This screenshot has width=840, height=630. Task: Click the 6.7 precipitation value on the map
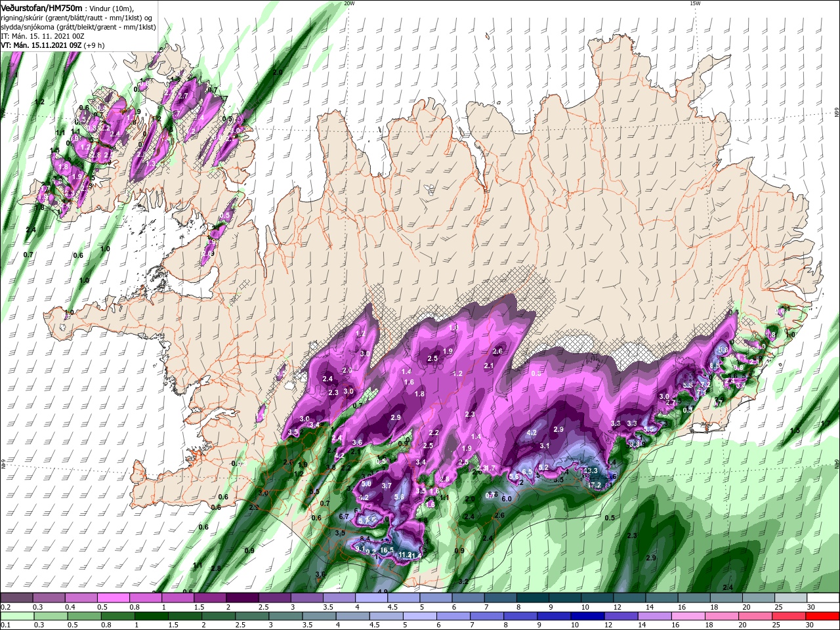pyautogui.click(x=344, y=516)
